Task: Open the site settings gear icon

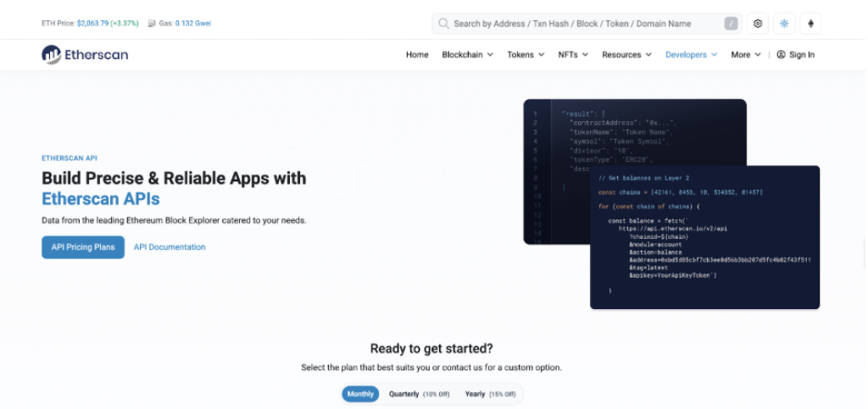Action: [758, 24]
